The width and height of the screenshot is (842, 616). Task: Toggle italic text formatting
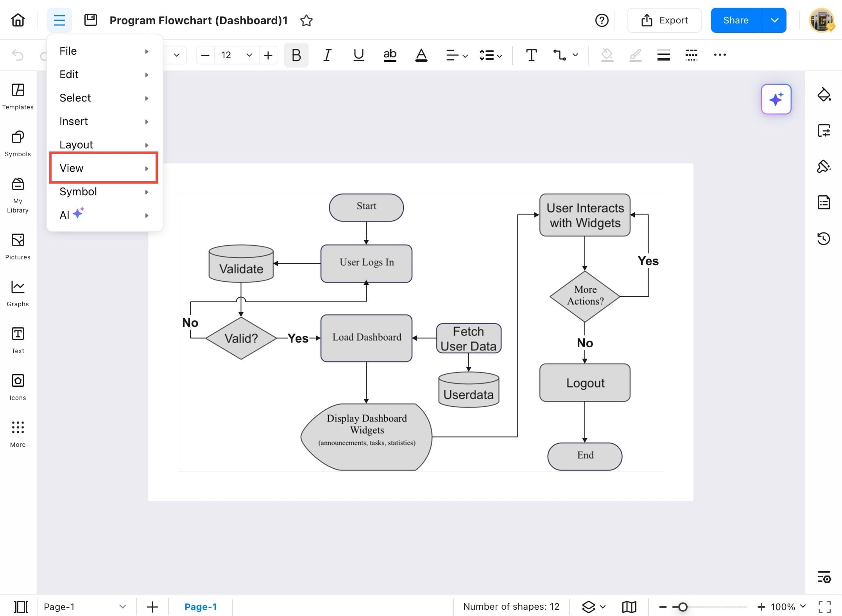[327, 55]
